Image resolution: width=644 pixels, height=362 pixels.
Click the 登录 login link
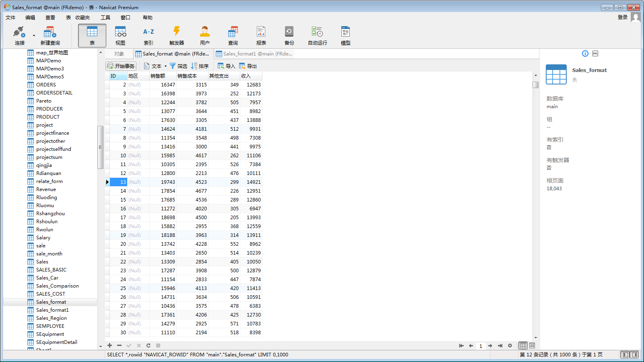click(x=622, y=17)
